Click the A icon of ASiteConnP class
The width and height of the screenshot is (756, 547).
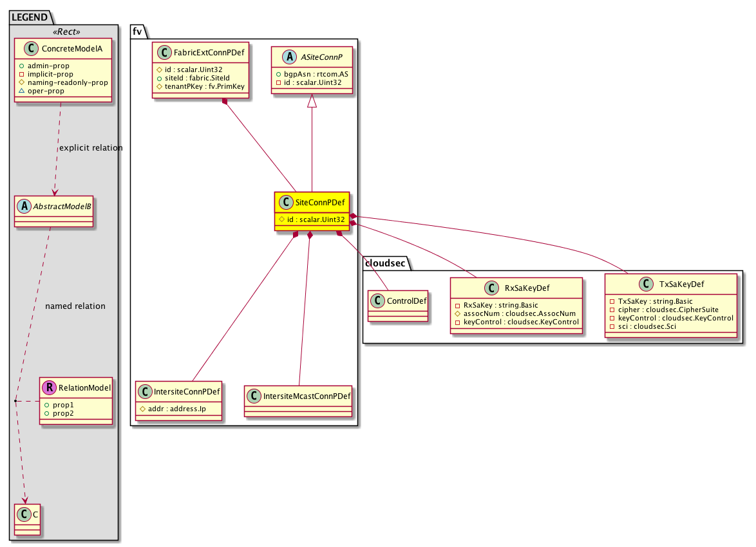click(282, 56)
